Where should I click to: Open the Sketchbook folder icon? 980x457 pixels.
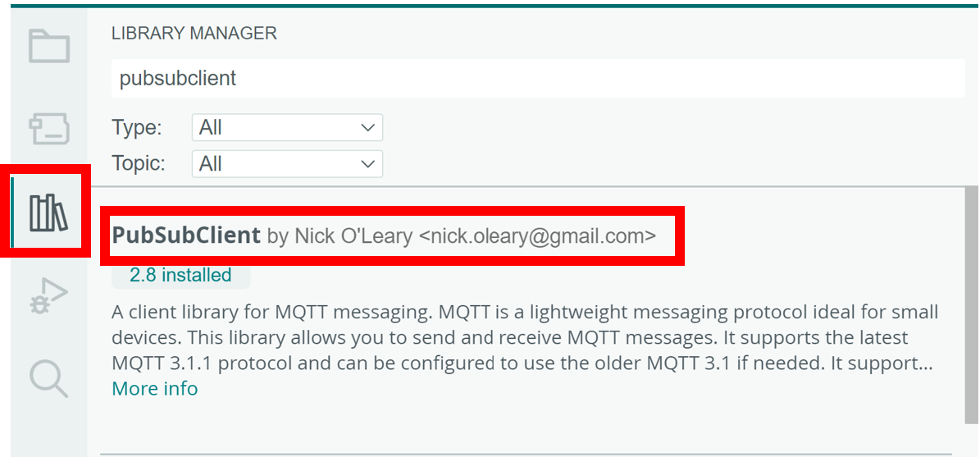coord(49,46)
